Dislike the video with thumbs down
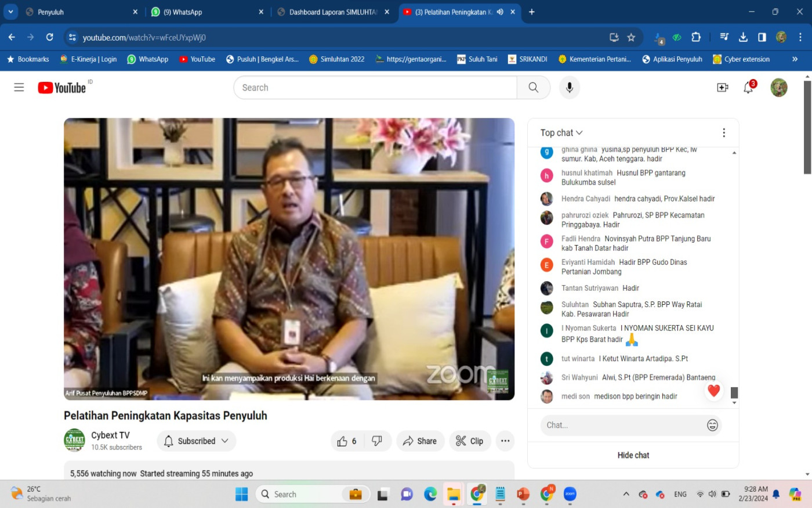Image resolution: width=812 pixels, height=508 pixels. [377, 441]
